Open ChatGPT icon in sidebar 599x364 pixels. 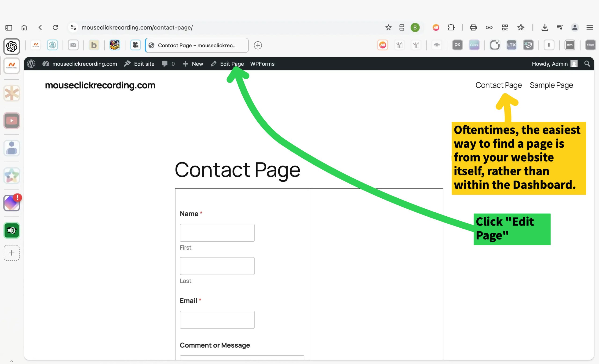tap(12, 46)
